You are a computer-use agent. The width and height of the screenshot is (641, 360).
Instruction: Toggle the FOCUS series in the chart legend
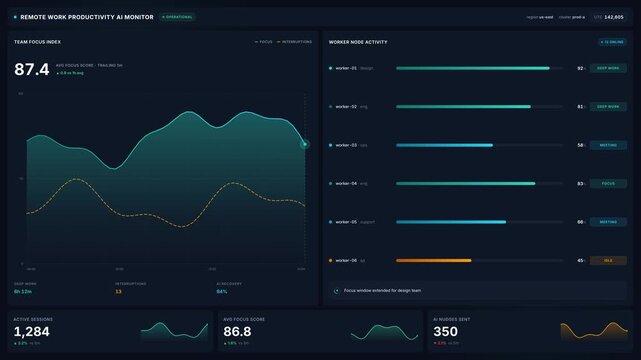pyautogui.click(x=263, y=42)
